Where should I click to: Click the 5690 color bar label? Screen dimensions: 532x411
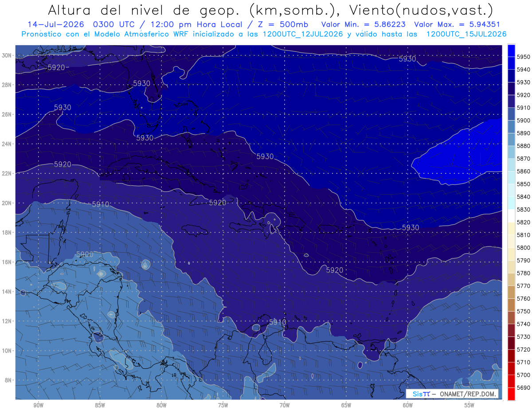[524, 388]
